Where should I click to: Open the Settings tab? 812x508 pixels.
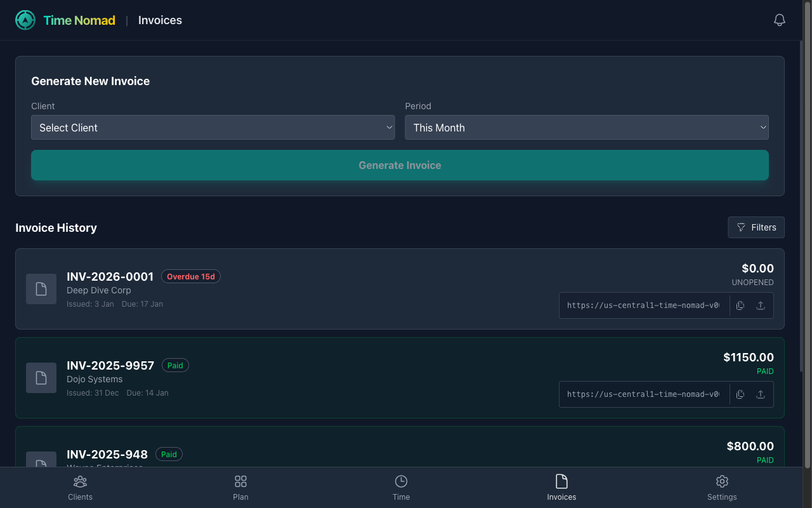click(x=722, y=488)
